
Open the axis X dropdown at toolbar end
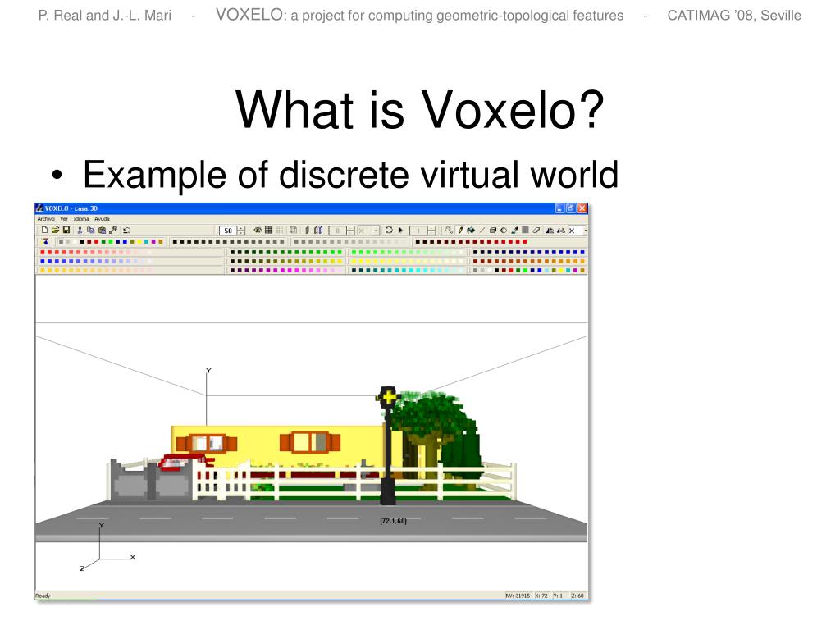(585, 231)
